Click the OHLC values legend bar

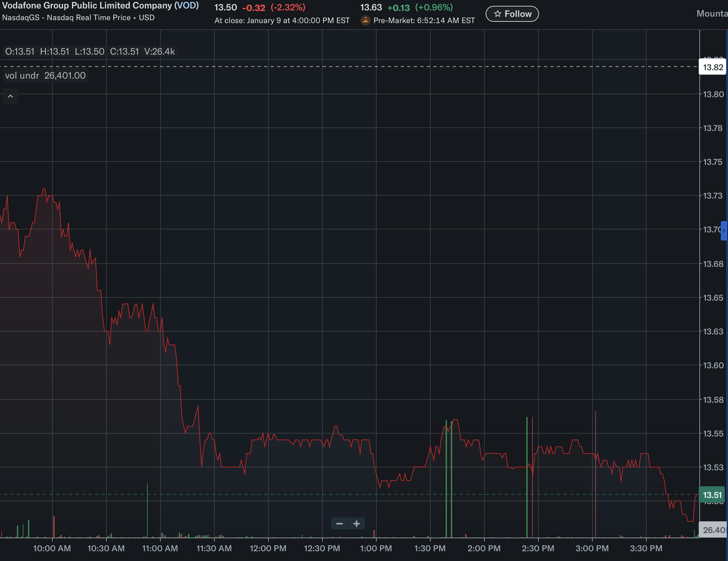[x=89, y=52]
